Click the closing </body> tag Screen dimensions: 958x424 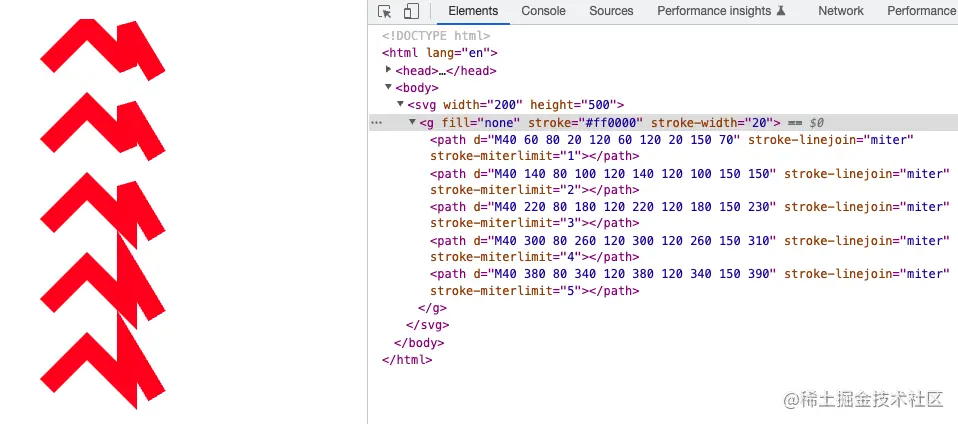(x=419, y=343)
